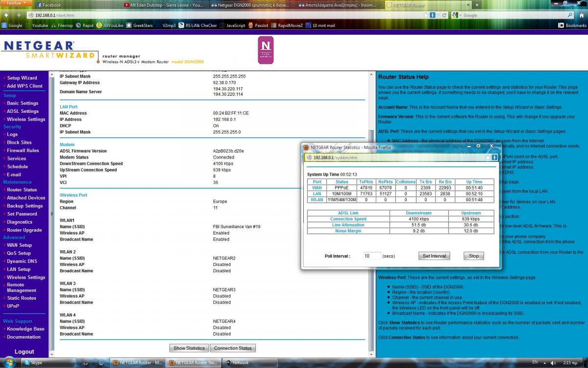588x368 pixels.
Task: View the router Logs page
Action: [12, 134]
